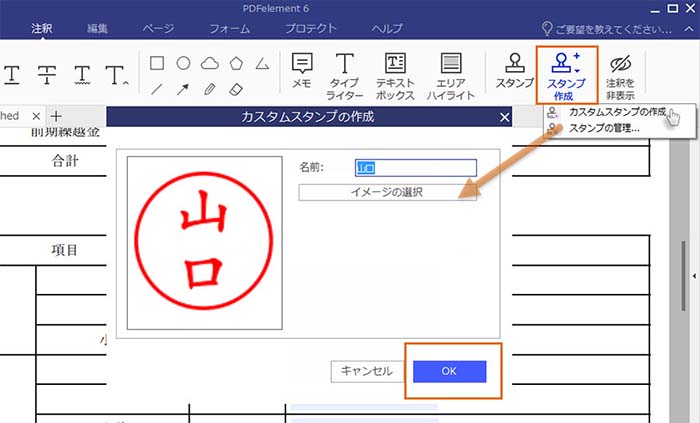
Task: Pick the cloud shape annotation tool
Action: [210, 63]
